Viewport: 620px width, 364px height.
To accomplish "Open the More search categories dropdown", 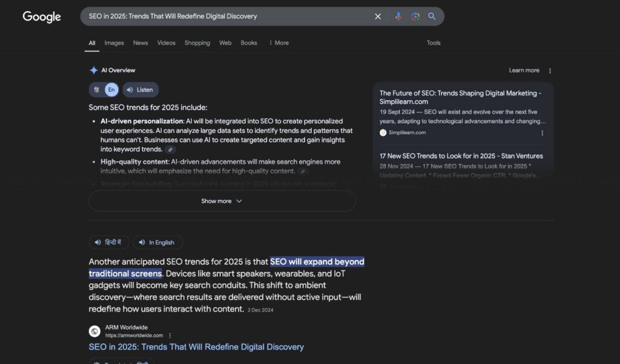I will click(278, 43).
